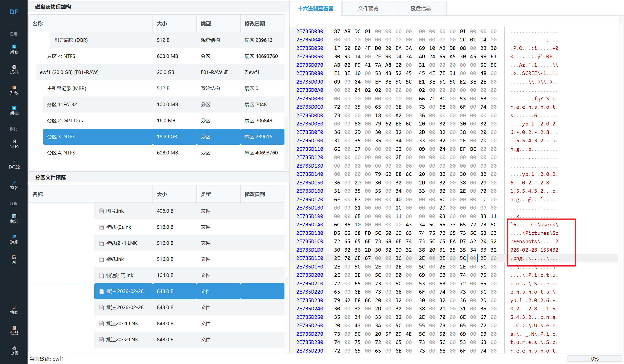Open the 统计 statistics icon
Screen dimensions: 624x364
[x=14, y=219]
